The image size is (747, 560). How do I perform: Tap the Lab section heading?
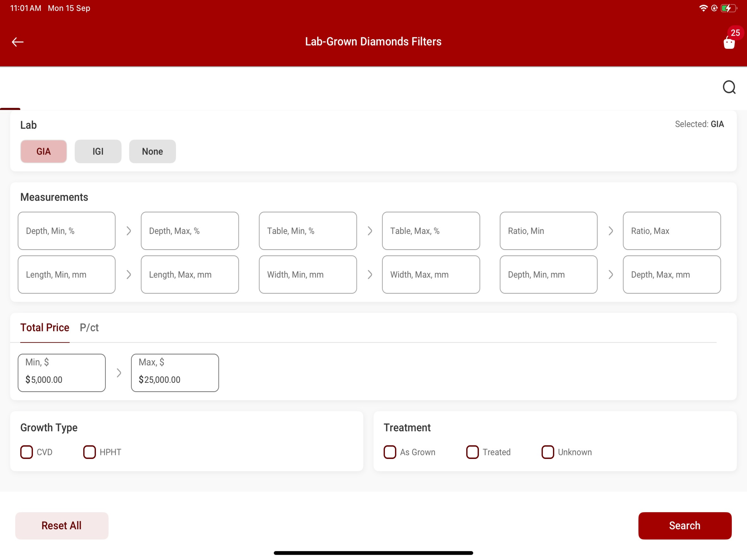pyautogui.click(x=28, y=125)
